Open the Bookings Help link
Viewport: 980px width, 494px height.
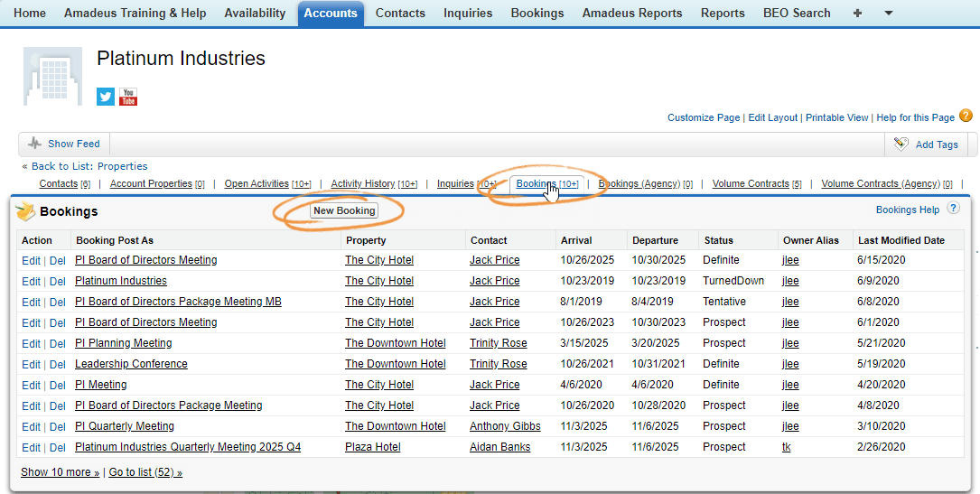tap(908, 210)
